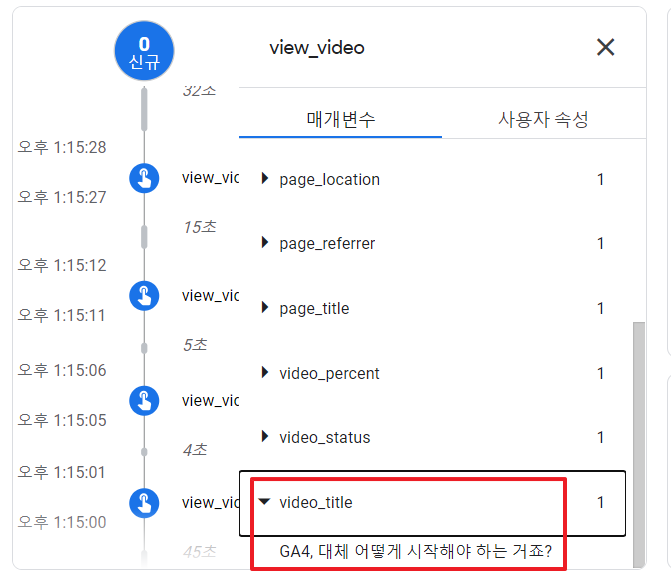671x582 pixels.
Task: Click the 오후 1:15:12 timestamp
Action: (62, 265)
